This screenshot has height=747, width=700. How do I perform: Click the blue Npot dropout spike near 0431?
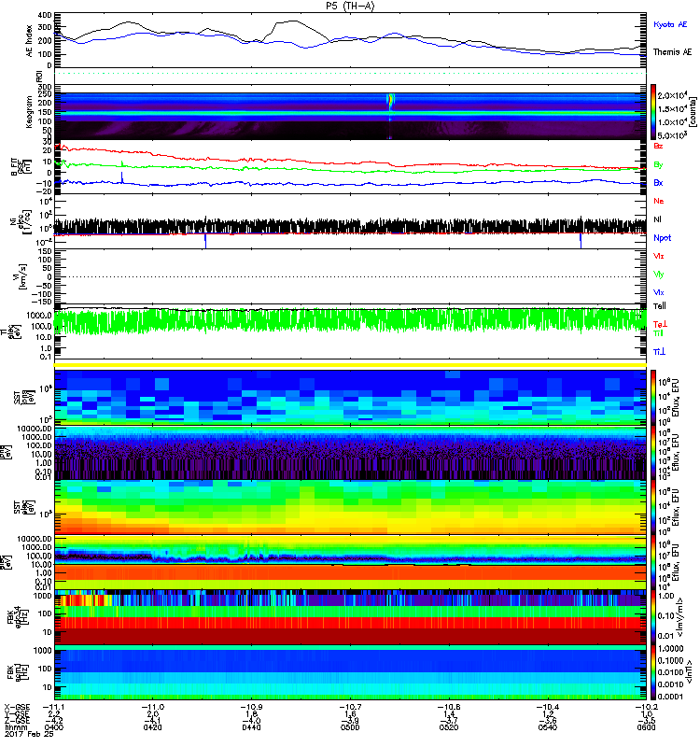[x=205, y=241]
